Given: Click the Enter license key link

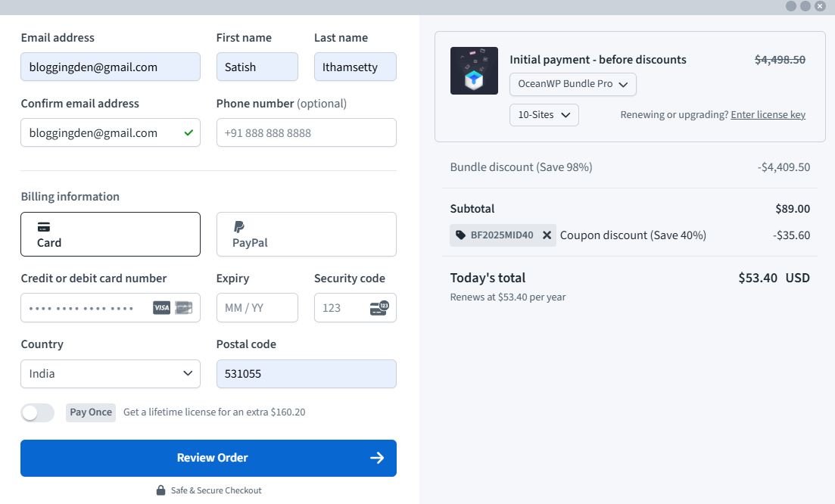Looking at the screenshot, I should [768, 115].
